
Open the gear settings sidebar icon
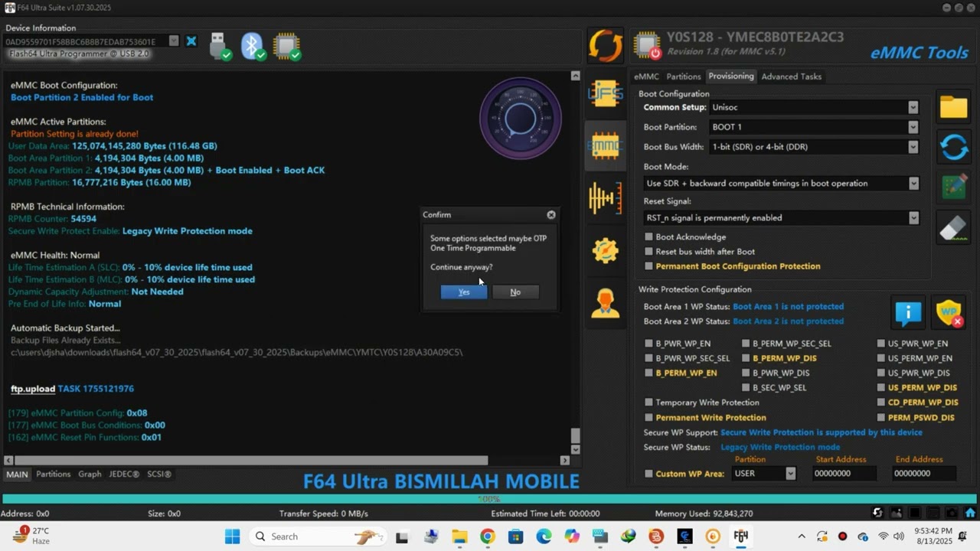point(605,250)
